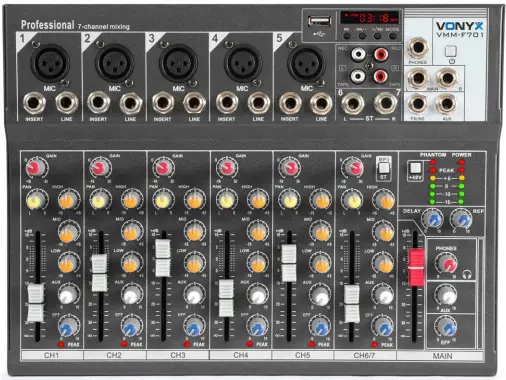Viewport: 506px width, 380px height.
Task: Click the CH1 HIGH EQ knob
Action: coord(68,199)
